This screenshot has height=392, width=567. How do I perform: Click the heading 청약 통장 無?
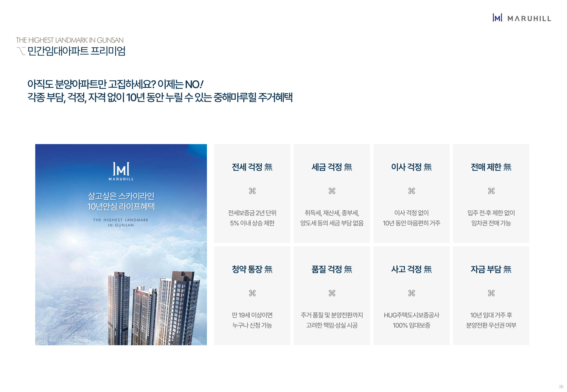(x=252, y=269)
